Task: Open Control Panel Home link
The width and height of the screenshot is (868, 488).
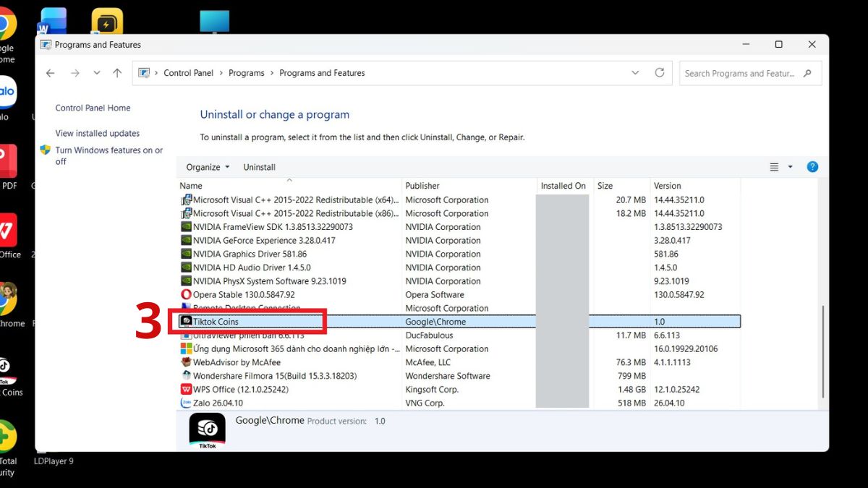Action: click(x=93, y=108)
